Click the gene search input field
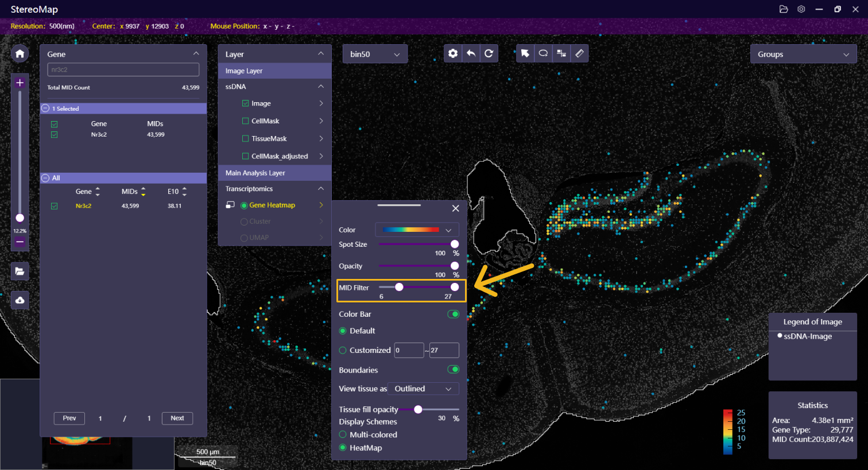Screen dimensions: 868x470 point(123,69)
